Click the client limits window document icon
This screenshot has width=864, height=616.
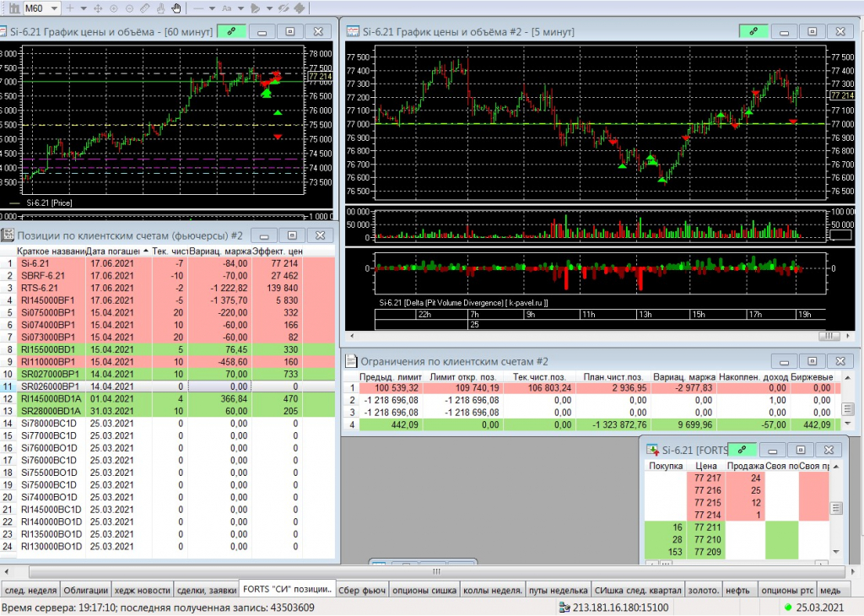click(351, 361)
